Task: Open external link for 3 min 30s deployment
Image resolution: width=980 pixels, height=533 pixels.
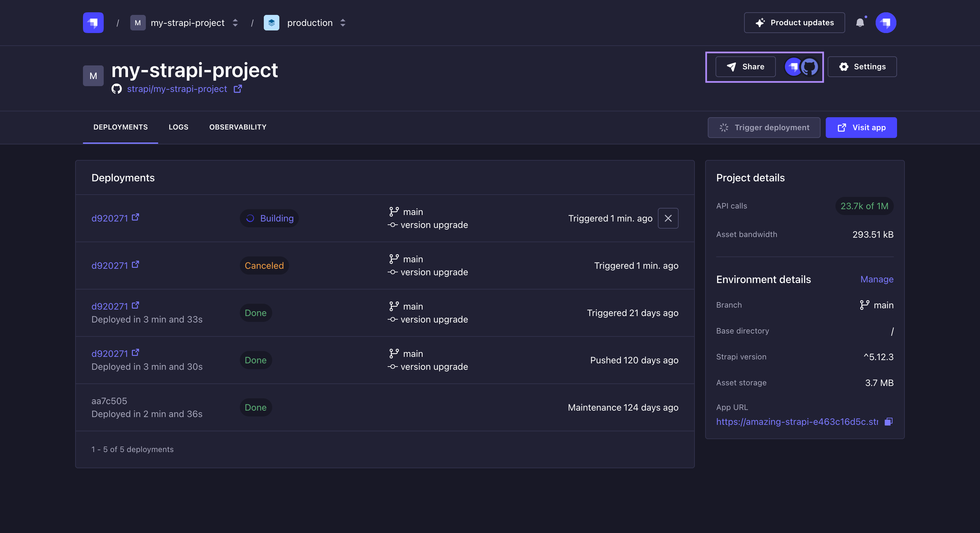Action: pos(135,352)
